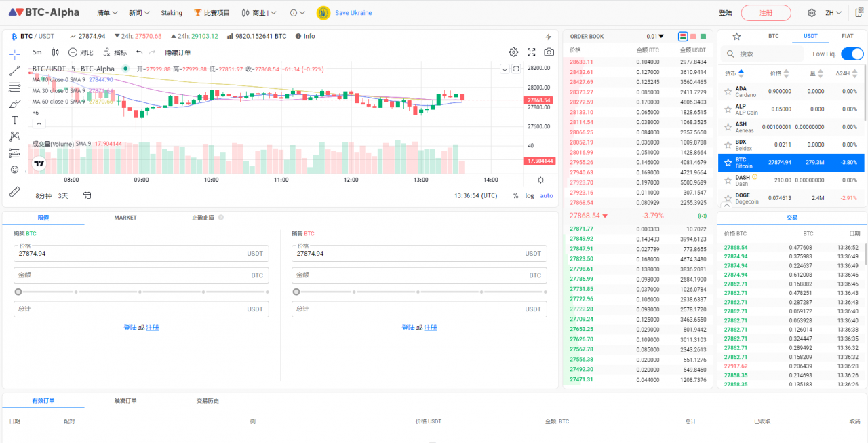
Task: Click the 对比 compare symbol button
Action: [x=81, y=52]
